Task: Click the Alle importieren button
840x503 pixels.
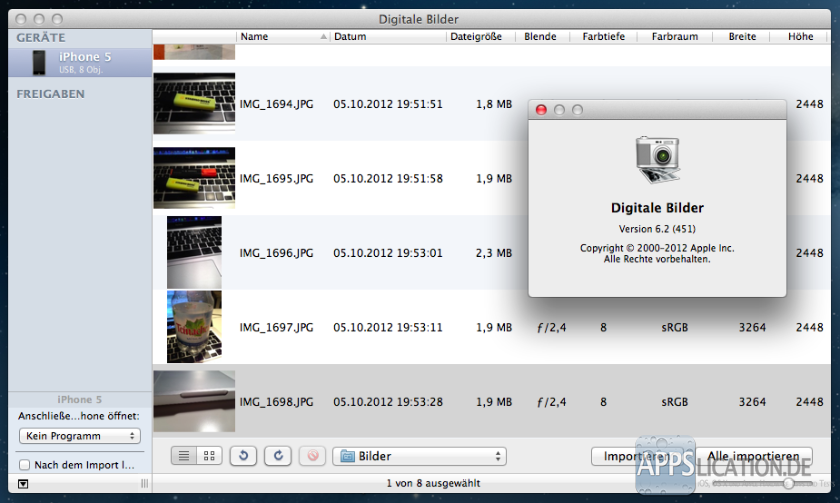Action: pyautogui.click(x=753, y=456)
